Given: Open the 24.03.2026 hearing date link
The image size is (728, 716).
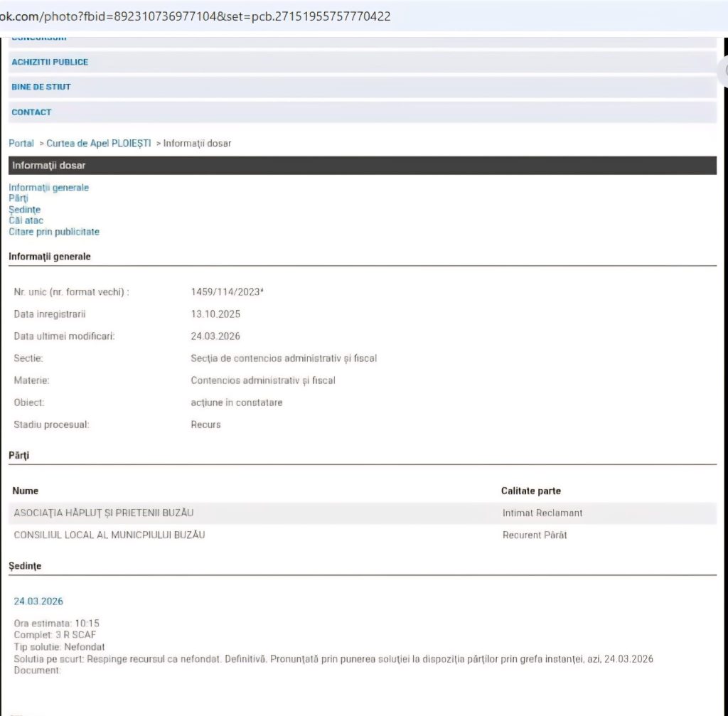Looking at the screenshot, I should [38, 602].
